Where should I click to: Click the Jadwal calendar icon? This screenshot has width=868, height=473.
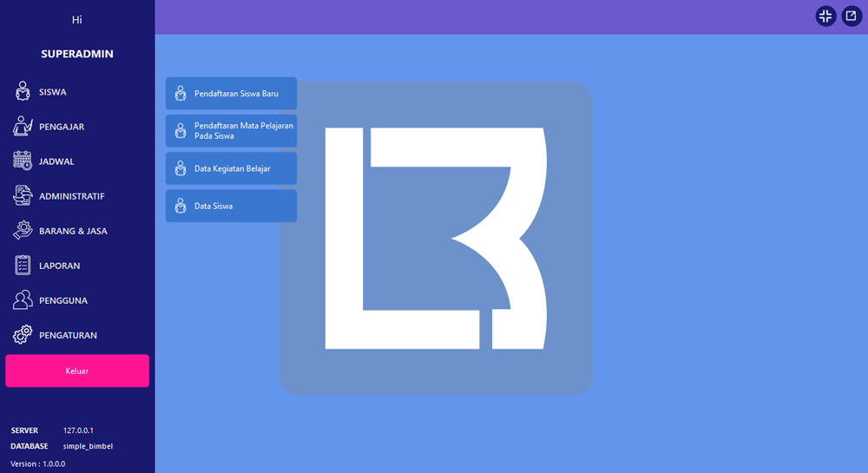[x=23, y=161]
